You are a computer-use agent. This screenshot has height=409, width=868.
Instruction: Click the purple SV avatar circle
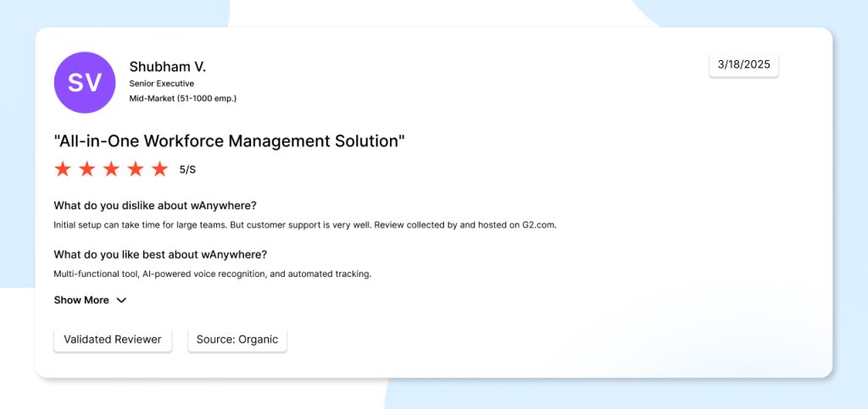pyautogui.click(x=84, y=83)
